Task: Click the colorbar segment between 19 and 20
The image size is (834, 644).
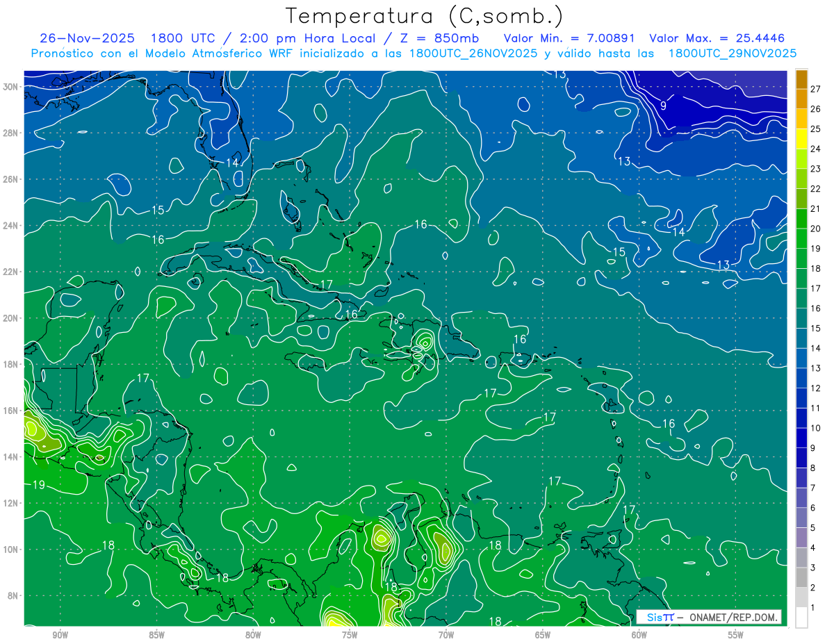Action: click(x=802, y=239)
